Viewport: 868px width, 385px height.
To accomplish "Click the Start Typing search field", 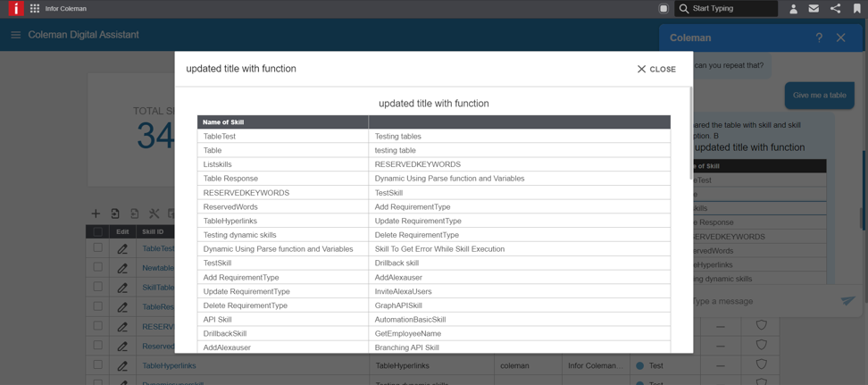I will tap(726, 9).
